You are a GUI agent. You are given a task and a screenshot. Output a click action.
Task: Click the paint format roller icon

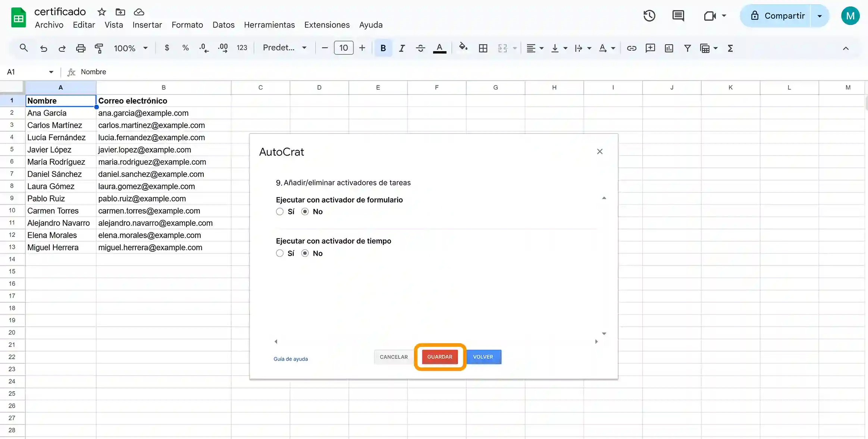(x=99, y=48)
